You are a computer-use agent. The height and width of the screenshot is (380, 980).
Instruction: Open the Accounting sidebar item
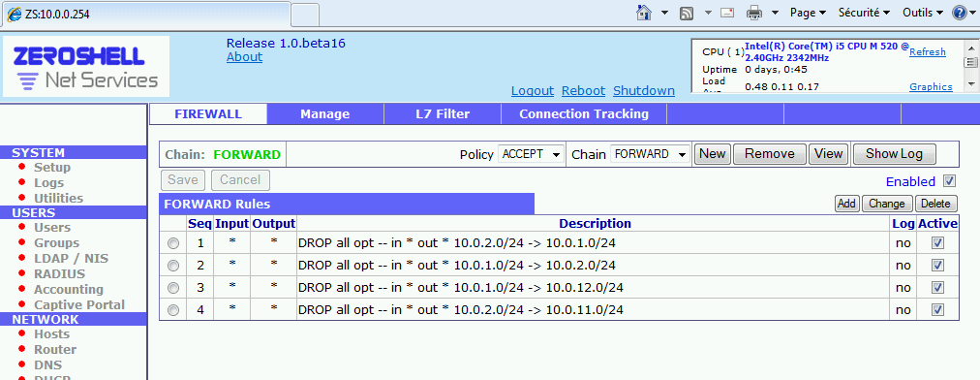pyautogui.click(x=68, y=289)
